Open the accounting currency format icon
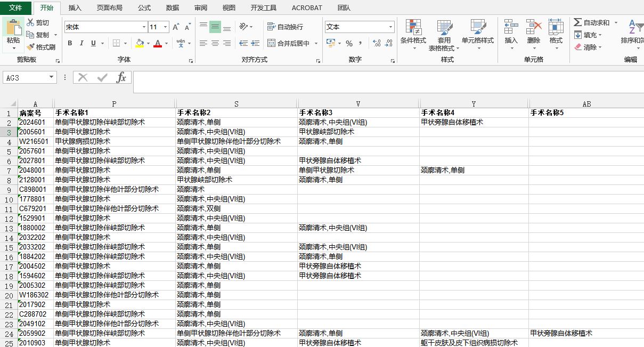Viewport: 644px width, 347px height. pos(330,43)
